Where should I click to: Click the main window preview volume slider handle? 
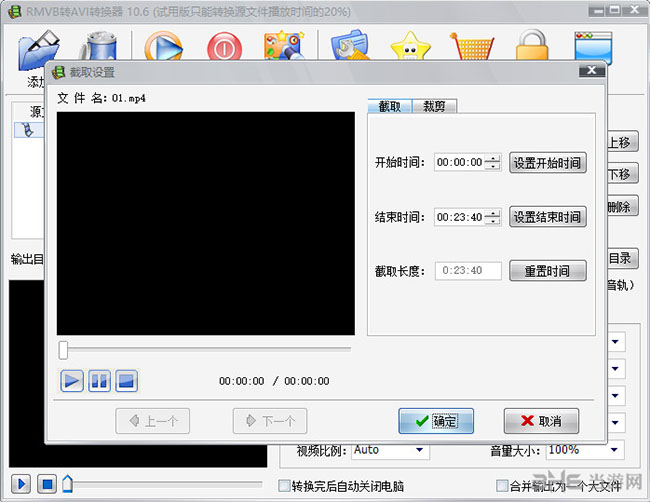click(68, 484)
